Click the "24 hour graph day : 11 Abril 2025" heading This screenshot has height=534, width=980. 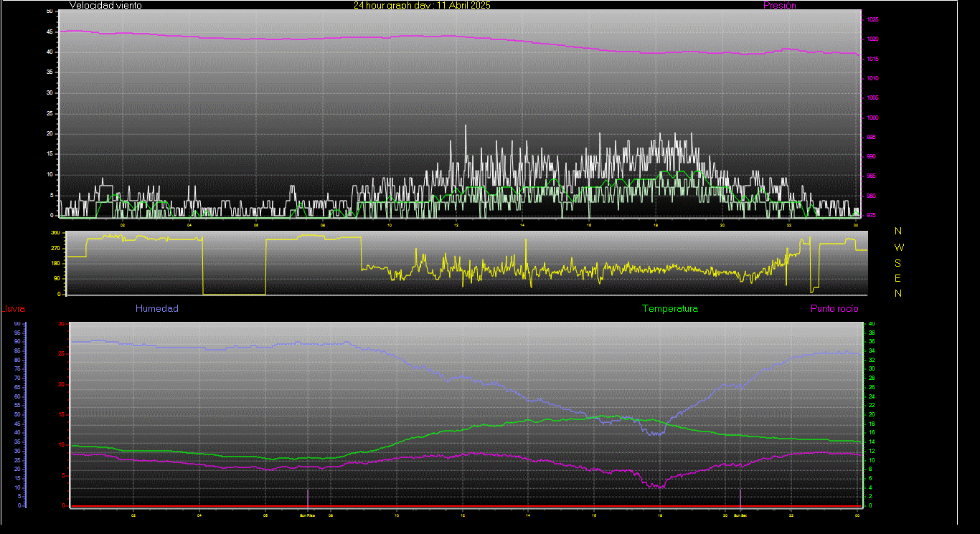tap(422, 5)
